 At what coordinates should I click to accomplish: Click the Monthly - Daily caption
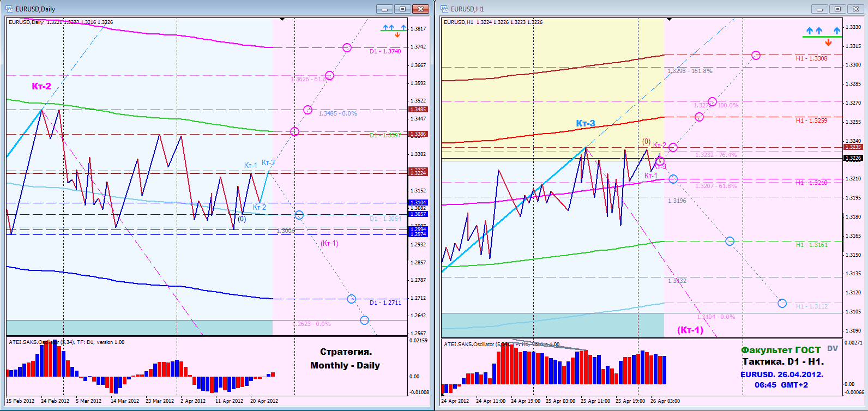[345, 365]
